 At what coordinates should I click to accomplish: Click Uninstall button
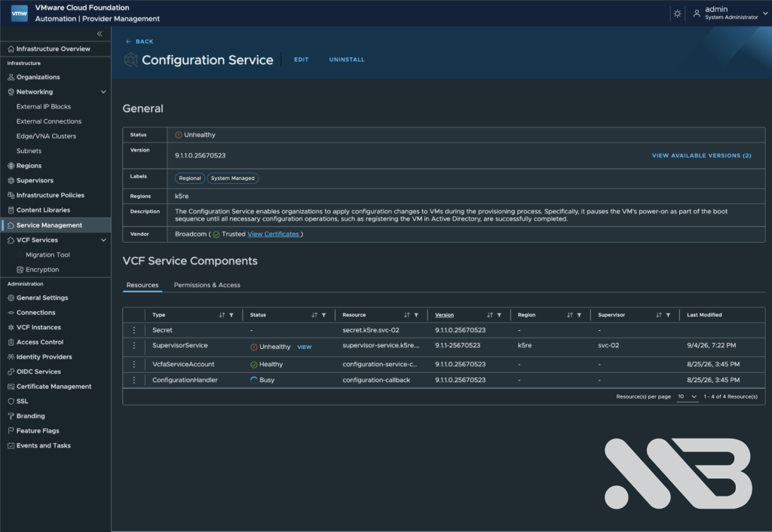click(x=347, y=60)
